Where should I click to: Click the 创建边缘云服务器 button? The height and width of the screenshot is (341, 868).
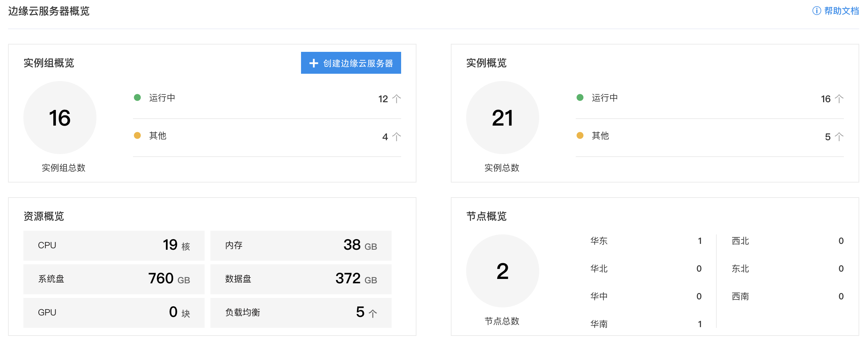[351, 63]
